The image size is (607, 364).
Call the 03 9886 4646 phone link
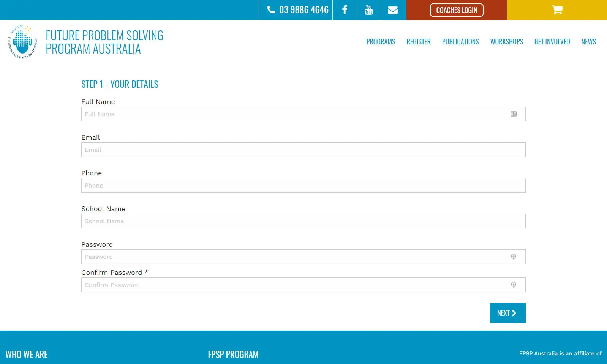pyautogui.click(x=298, y=10)
